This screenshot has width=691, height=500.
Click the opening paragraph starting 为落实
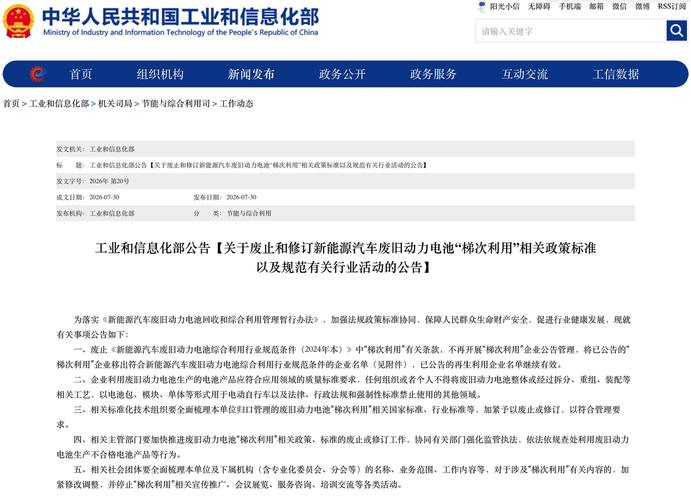(x=344, y=327)
